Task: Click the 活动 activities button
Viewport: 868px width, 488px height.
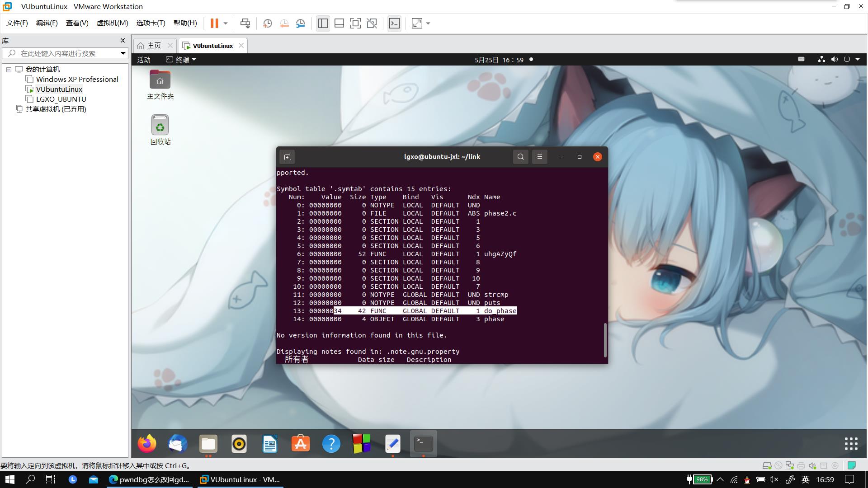Action: (144, 60)
